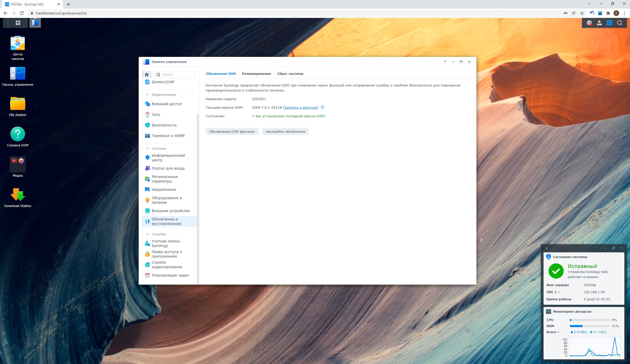Image resolution: width=630 pixels, height=364 pixels.
Task: Open Терминал и SNMP settings
Action: (169, 136)
